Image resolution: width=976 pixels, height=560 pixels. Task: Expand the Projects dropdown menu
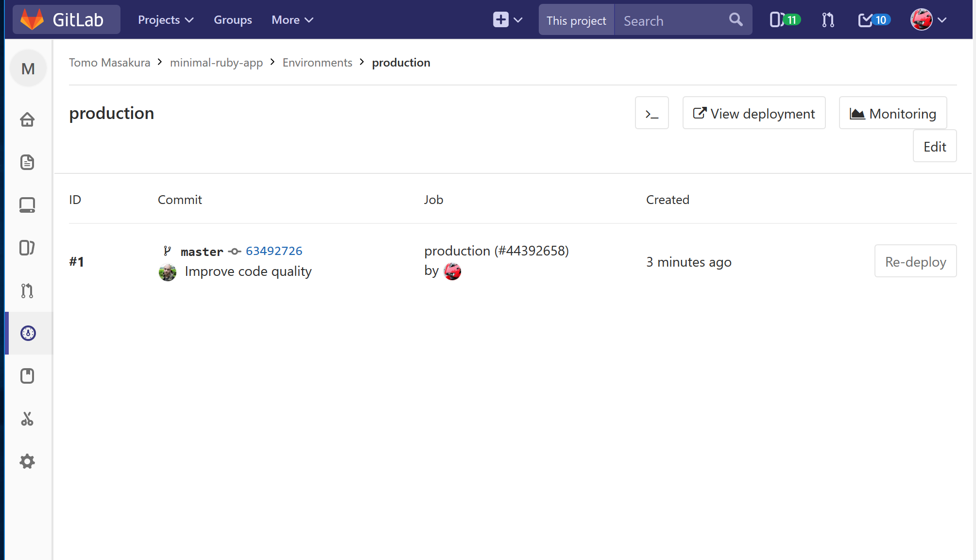[166, 20]
